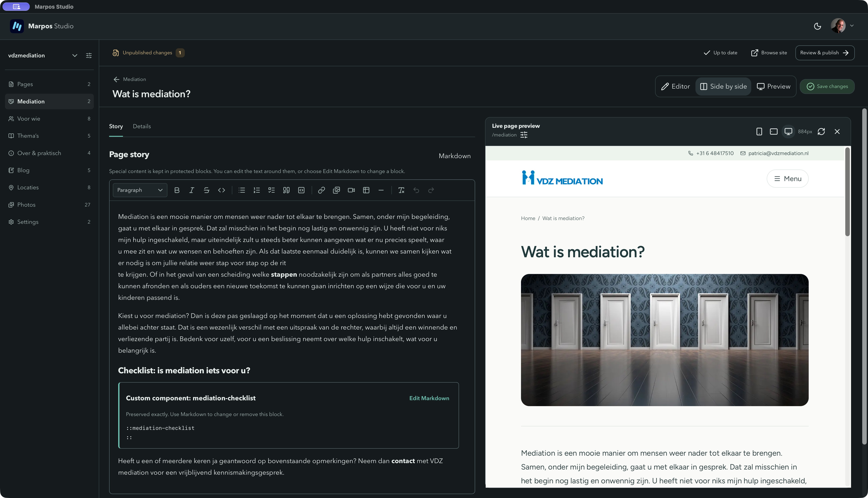Screen dimensions: 868x498
Task: Switch preview to tablet width
Action: point(774,132)
